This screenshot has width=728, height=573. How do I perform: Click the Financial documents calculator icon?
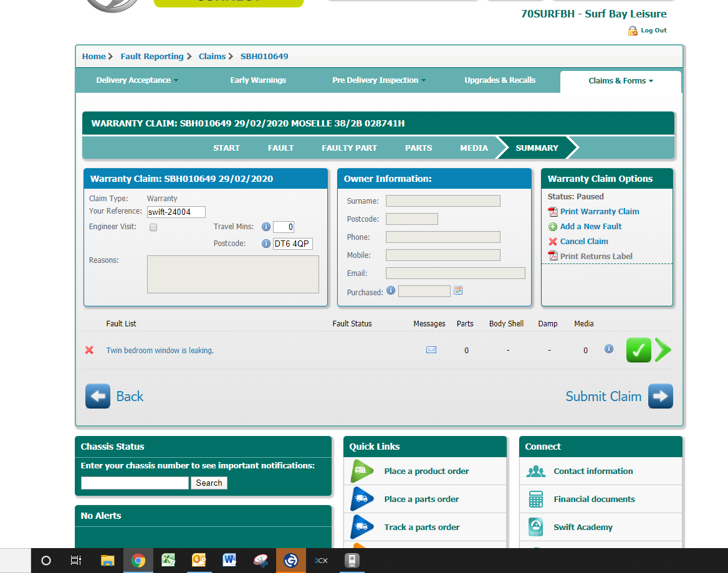coord(536,500)
